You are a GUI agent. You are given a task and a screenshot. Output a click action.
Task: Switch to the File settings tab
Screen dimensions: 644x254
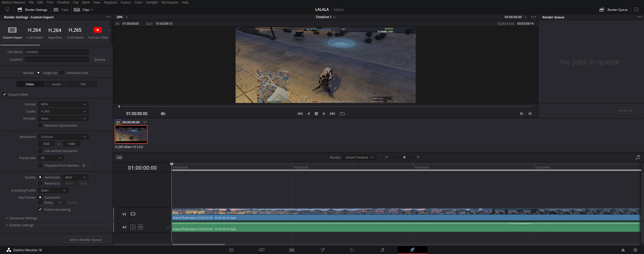tap(83, 84)
